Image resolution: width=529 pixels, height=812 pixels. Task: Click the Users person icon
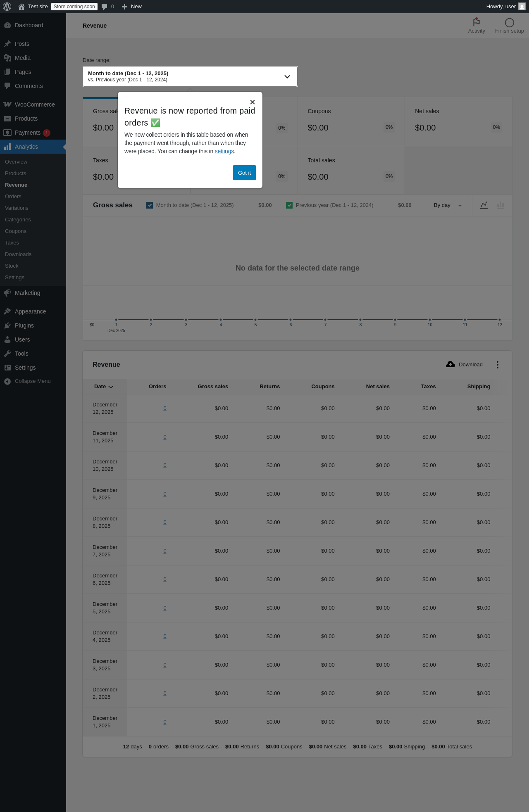[x=7, y=340]
